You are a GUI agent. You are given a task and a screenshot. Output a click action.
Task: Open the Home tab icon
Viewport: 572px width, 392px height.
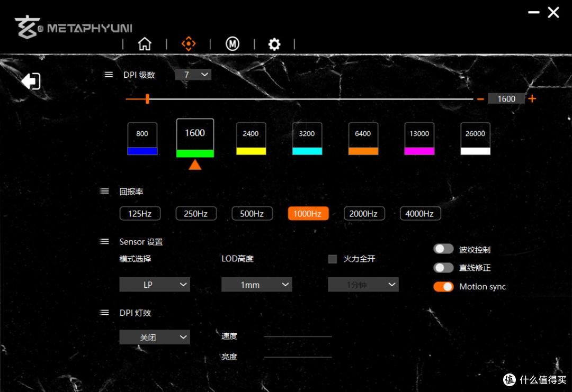point(145,44)
